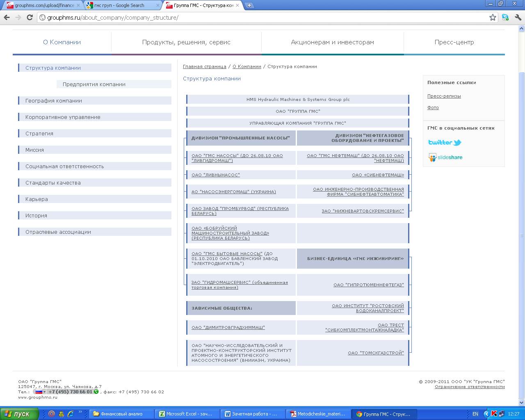
Task: Open the 'Пресс-релизы' useful link
Action: 444,96
